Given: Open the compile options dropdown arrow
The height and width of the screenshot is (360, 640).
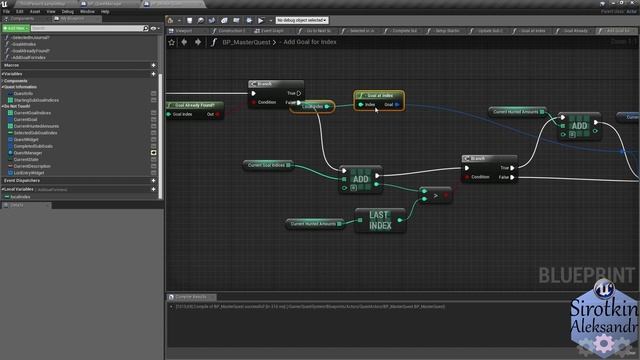Looking at the screenshot, I should coord(179,20).
